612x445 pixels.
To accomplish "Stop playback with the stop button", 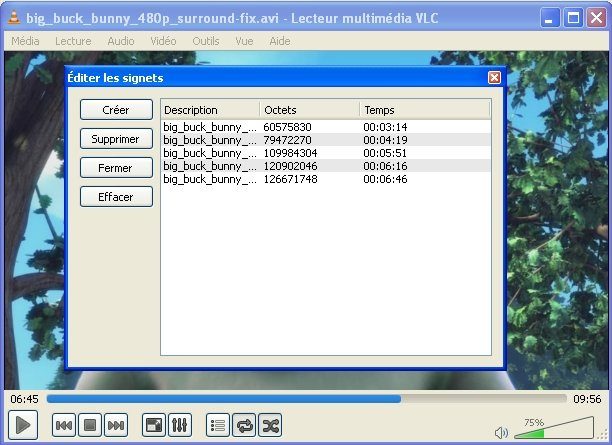I will coord(90,425).
